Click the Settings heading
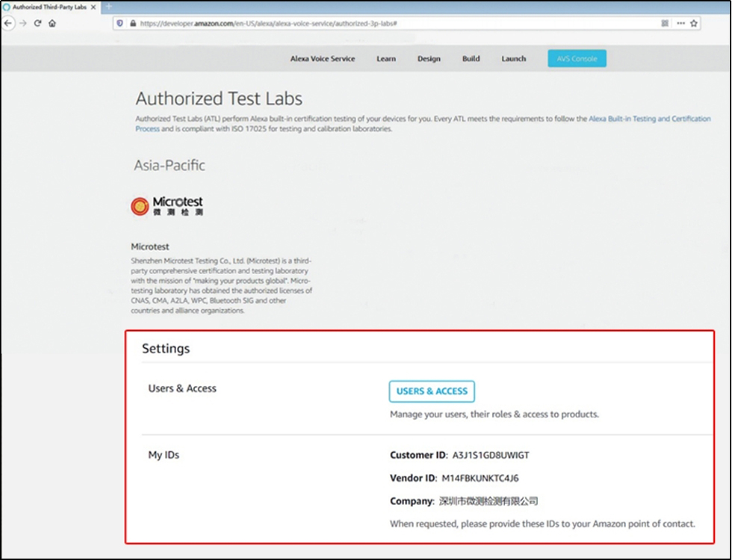The image size is (732, 560). click(x=166, y=349)
